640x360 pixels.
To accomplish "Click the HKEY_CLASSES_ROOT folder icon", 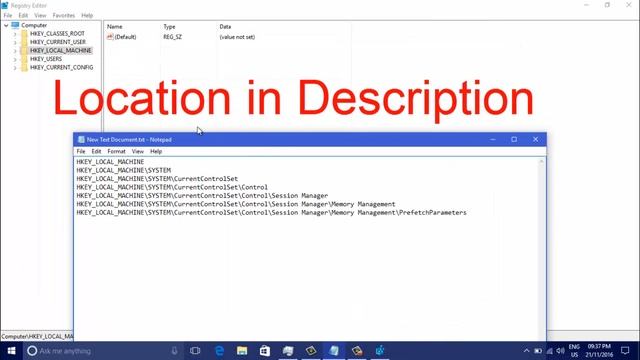I will point(24,33).
